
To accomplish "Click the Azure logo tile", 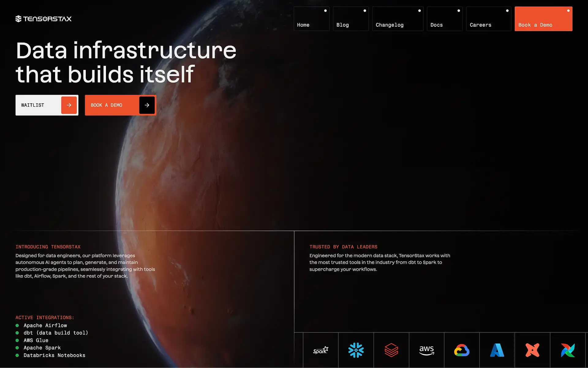I will click(x=497, y=350).
